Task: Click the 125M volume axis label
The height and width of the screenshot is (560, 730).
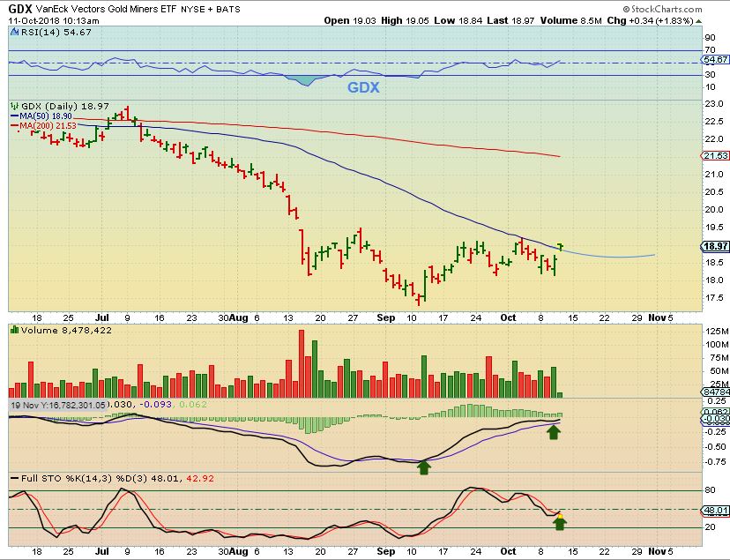Action: [x=718, y=332]
